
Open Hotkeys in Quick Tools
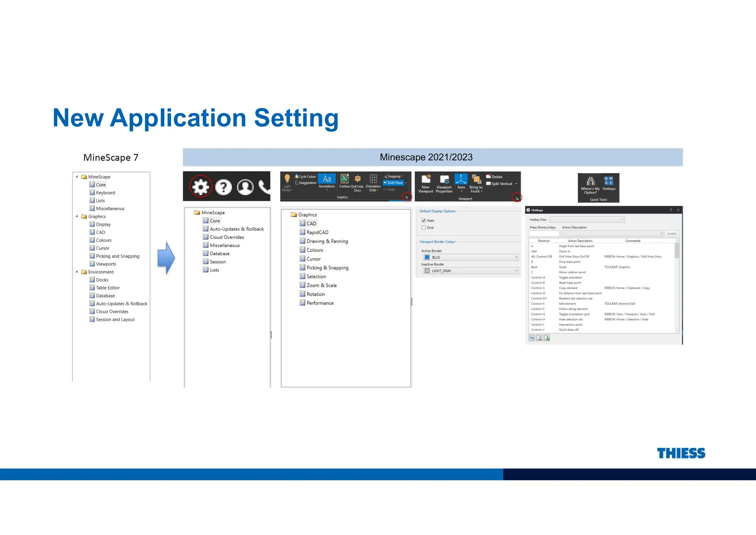pyautogui.click(x=609, y=183)
